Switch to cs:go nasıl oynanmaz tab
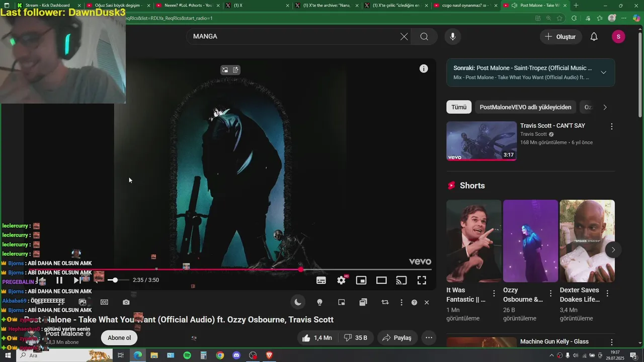The height and width of the screenshot is (362, 644). [x=466, y=6]
